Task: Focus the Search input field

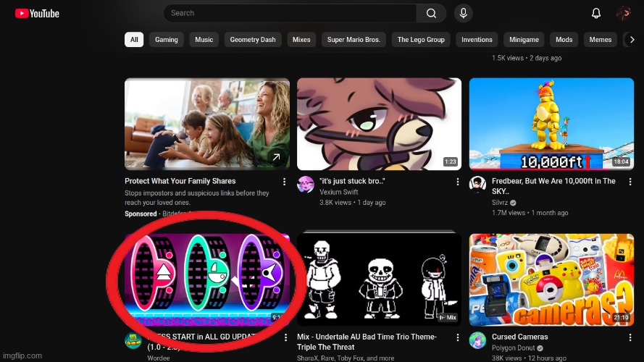Action: coord(290,13)
